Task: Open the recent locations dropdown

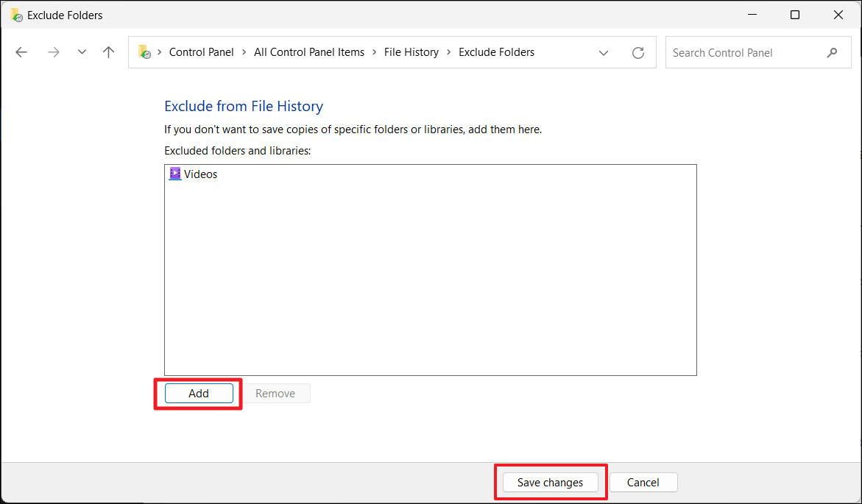Action: pos(82,52)
